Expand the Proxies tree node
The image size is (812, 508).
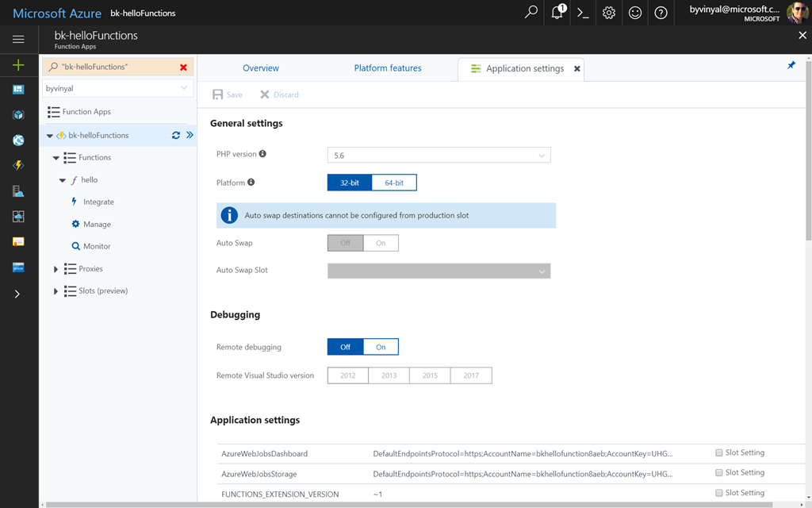point(56,269)
